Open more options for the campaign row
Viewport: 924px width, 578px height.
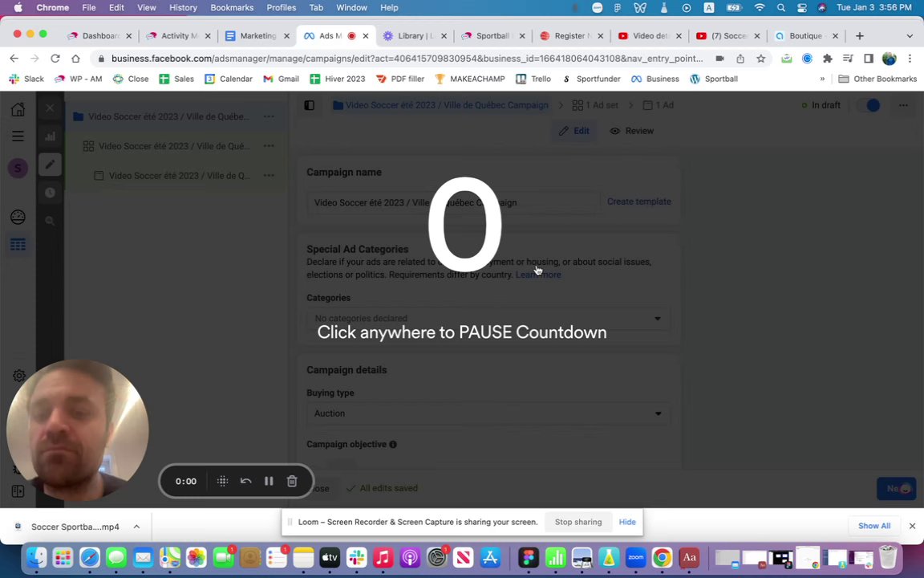269,116
